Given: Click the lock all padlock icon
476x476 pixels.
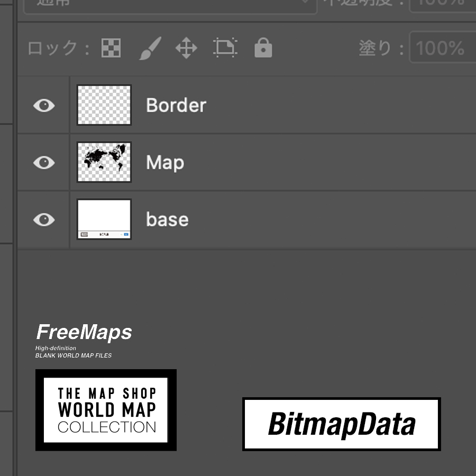Looking at the screenshot, I should [x=263, y=48].
